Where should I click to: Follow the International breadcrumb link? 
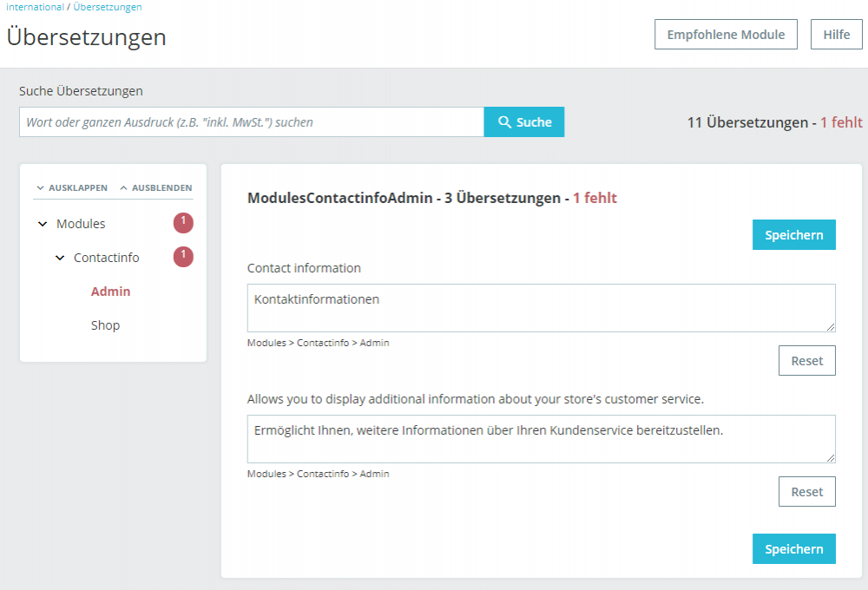tap(35, 7)
